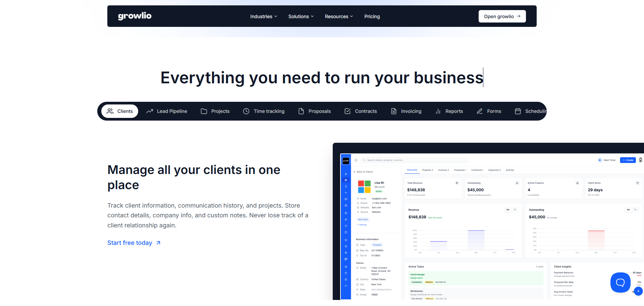The image size is (644, 306).
Task: Click the Contracts checkmark icon
Action: pos(347,111)
